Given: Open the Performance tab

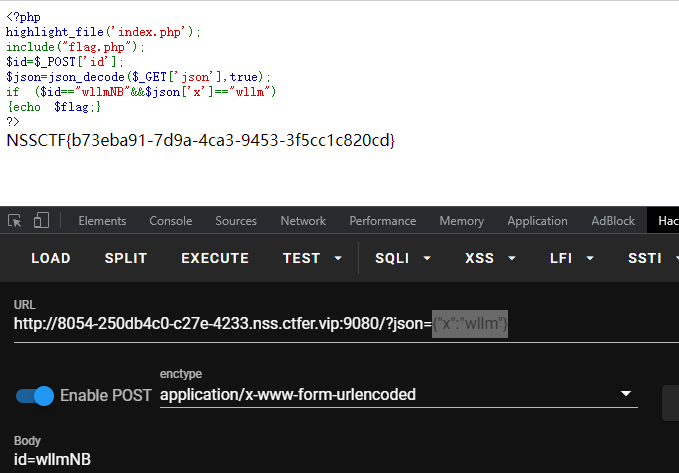Looking at the screenshot, I should click(x=383, y=221).
